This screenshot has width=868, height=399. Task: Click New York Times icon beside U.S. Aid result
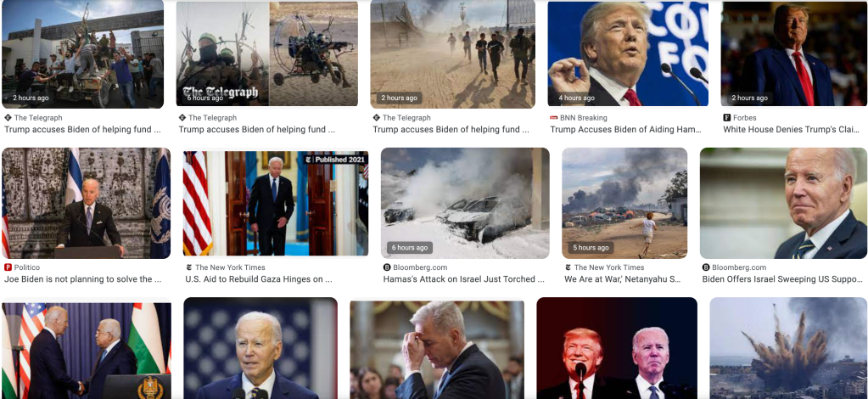(188, 267)
